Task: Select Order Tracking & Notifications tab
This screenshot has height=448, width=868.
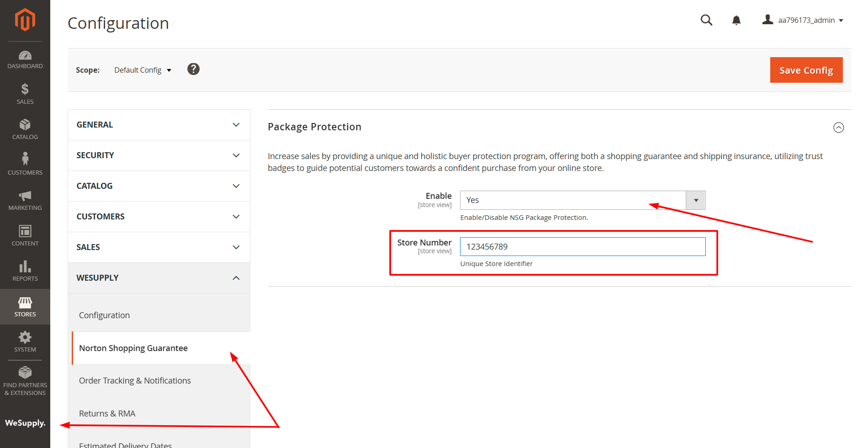Action: (x=161, y=381)
